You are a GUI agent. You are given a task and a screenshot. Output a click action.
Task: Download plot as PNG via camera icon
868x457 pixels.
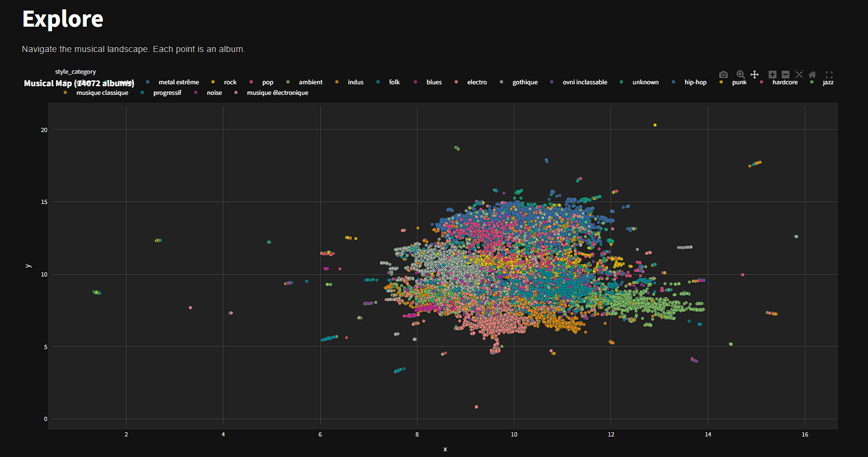[x=723, y=74]
